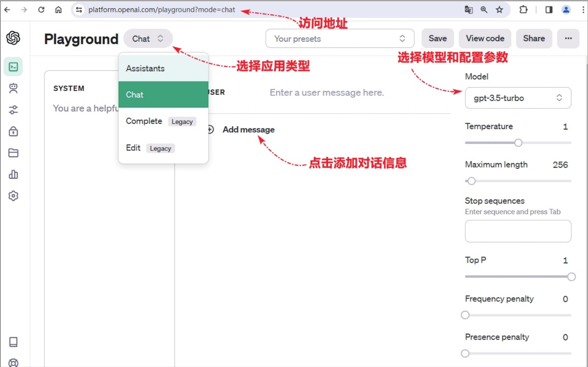Screen dimensions: 588x367
Task: Go to the browser home page icon
Action: pos(59,10)
